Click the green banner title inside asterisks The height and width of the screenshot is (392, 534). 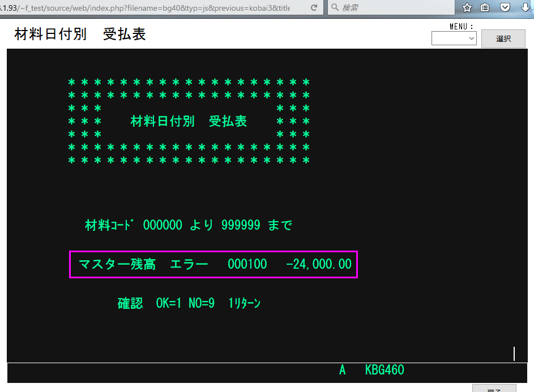click(189, 121)
